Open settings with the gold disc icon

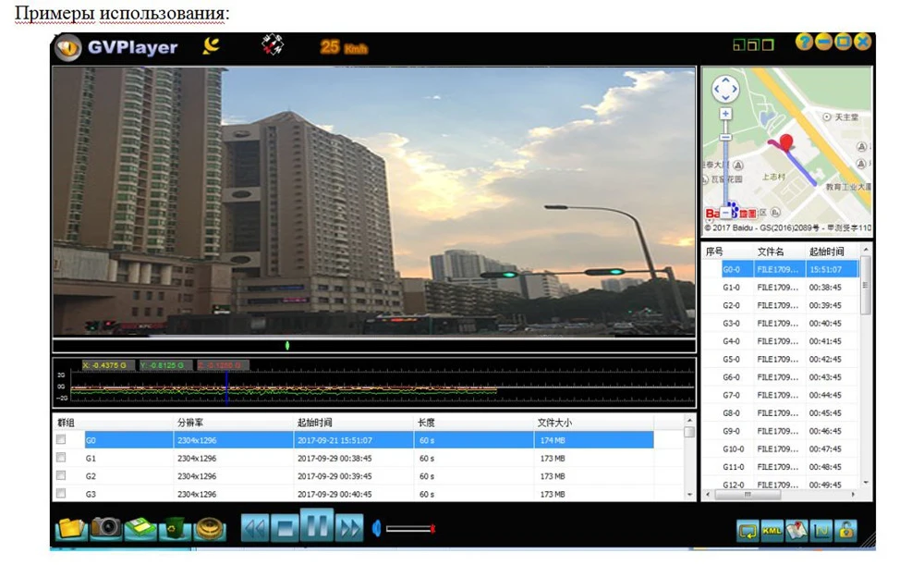210,528
